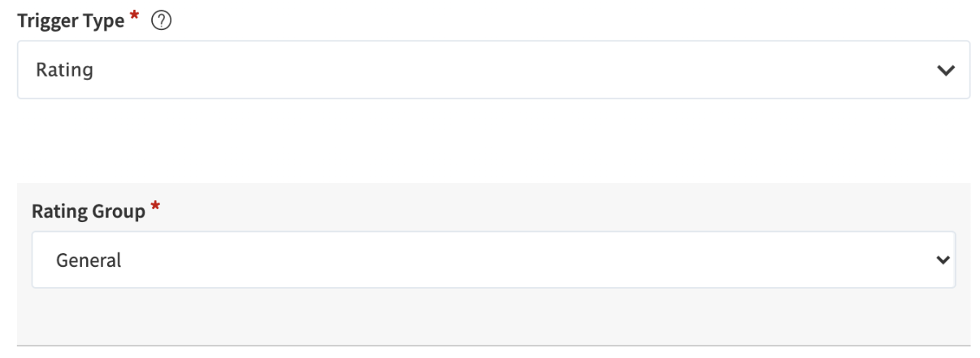This screenshot has height=358, width=980.
Task: Show the tooltip for Trigger Type help
Action: [x=161, y=23]
